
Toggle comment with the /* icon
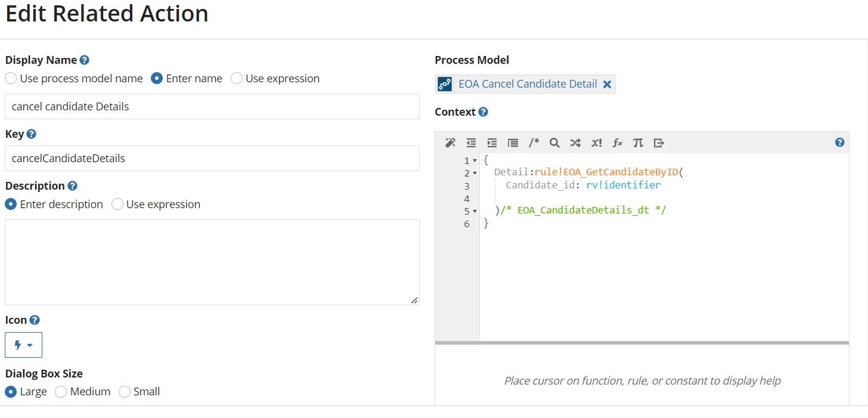[x=534, y=143]
